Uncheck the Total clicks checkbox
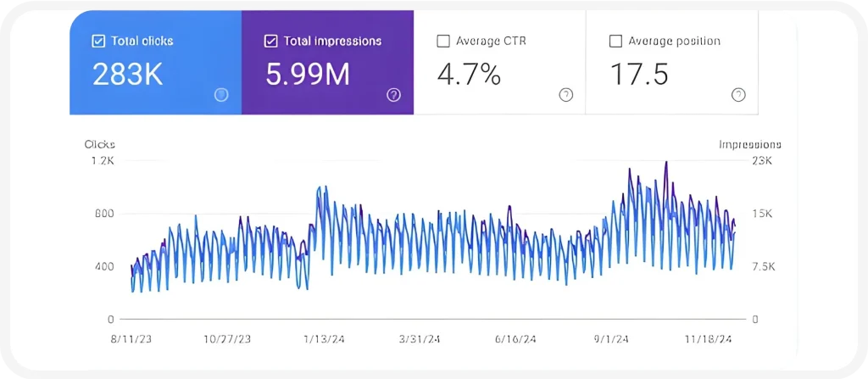The height and width of the screenshot is (379, 868). pos(98,41)
